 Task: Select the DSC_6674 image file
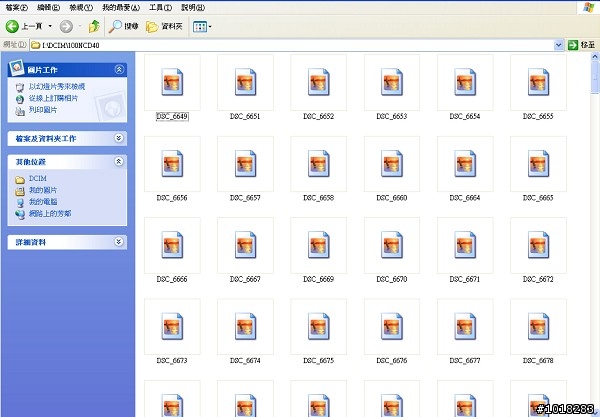tap(245, 332)
